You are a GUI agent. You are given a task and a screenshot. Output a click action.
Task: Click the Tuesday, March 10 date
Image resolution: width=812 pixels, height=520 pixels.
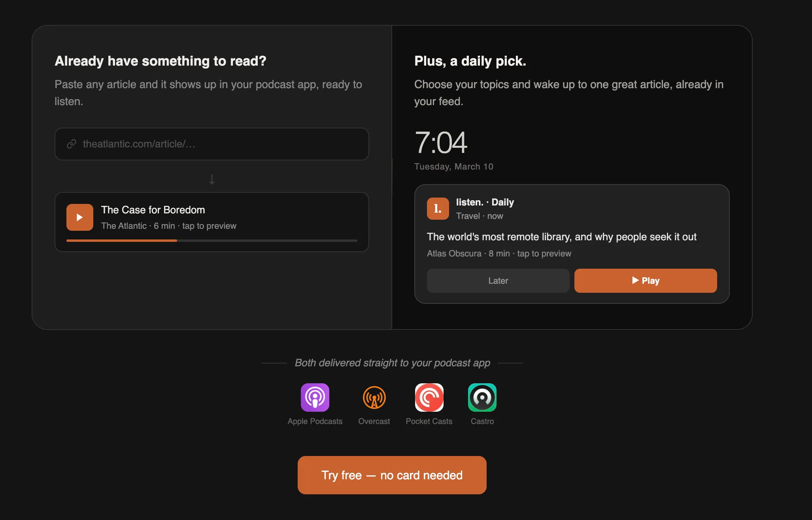point(454,167)
